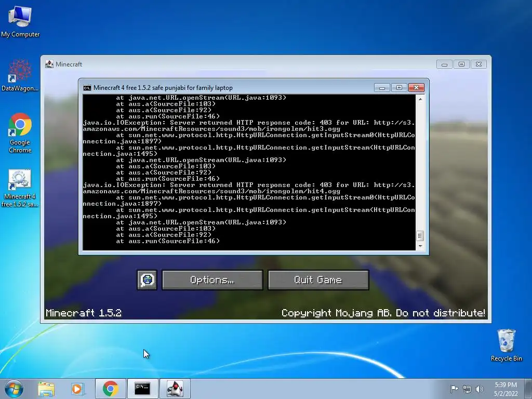Screen dimensions: 532x399
Task: Switch to the command prompt taskbar button
Action: 142,389
